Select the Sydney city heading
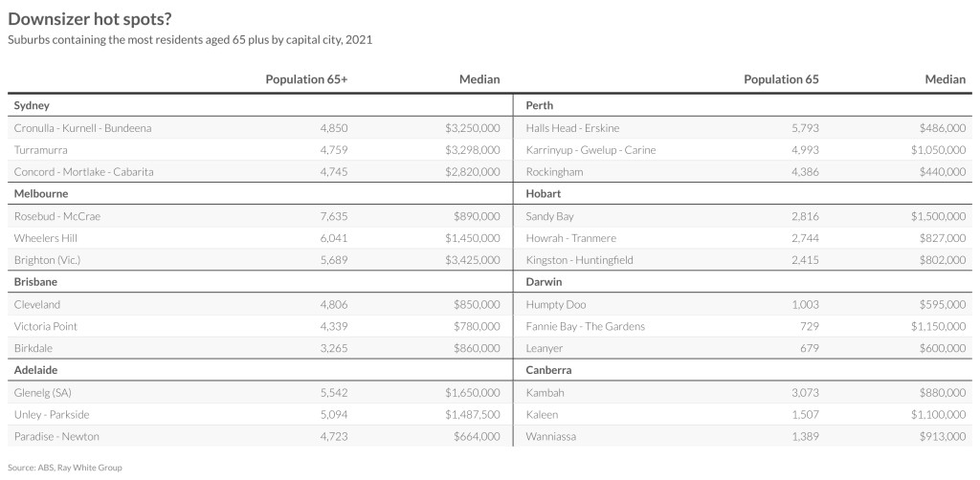The image size is (980, 480). pos(32,105)
